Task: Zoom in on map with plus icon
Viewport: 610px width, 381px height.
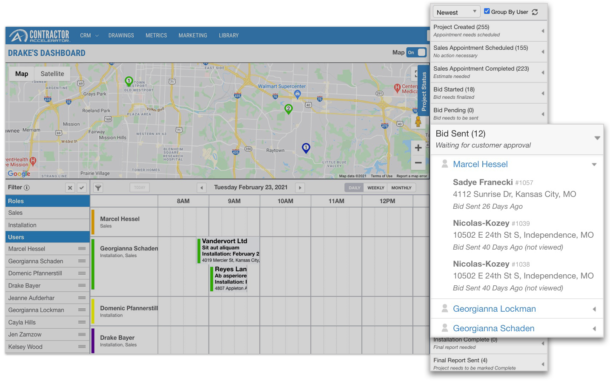Action: (x=418, y=148)
